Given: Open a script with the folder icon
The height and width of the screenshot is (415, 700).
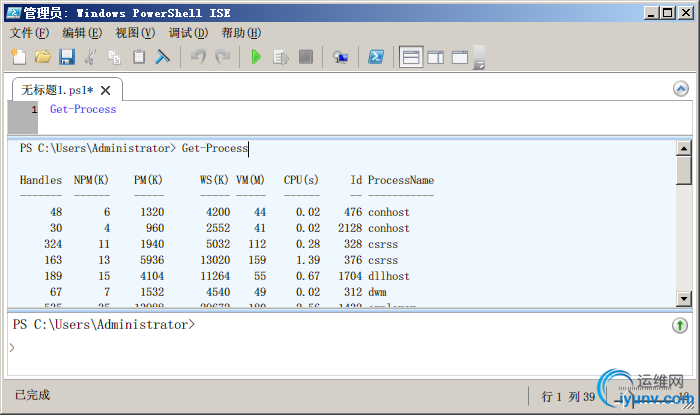Looking at the screenshot, I should pyautogui.click(x=42, y=57).
